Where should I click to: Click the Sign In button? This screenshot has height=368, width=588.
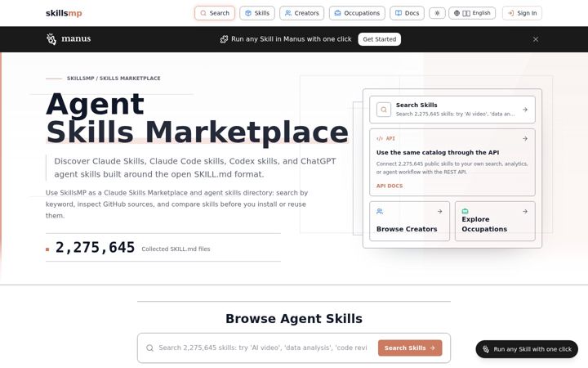pyautogui.click(x=522, y=13)
